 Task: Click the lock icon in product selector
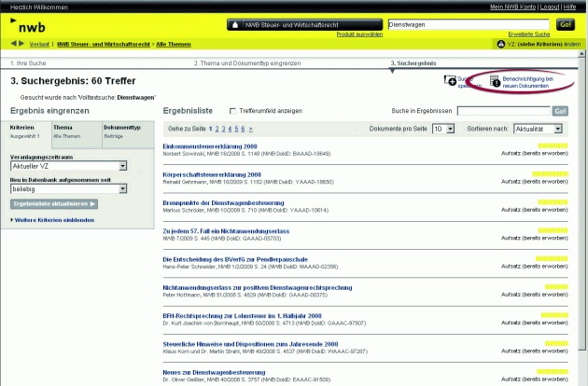tap(234, 24)
